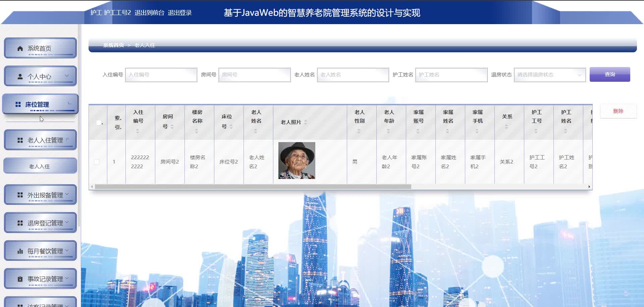Click the home icon beside 系统首页
The image size is (644, 307).
20,49
